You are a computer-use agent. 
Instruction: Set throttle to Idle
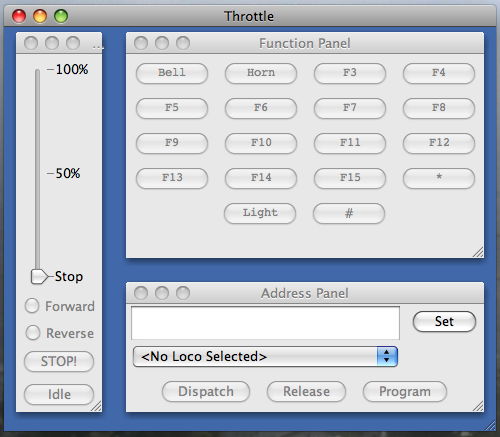tap(59, 394)
